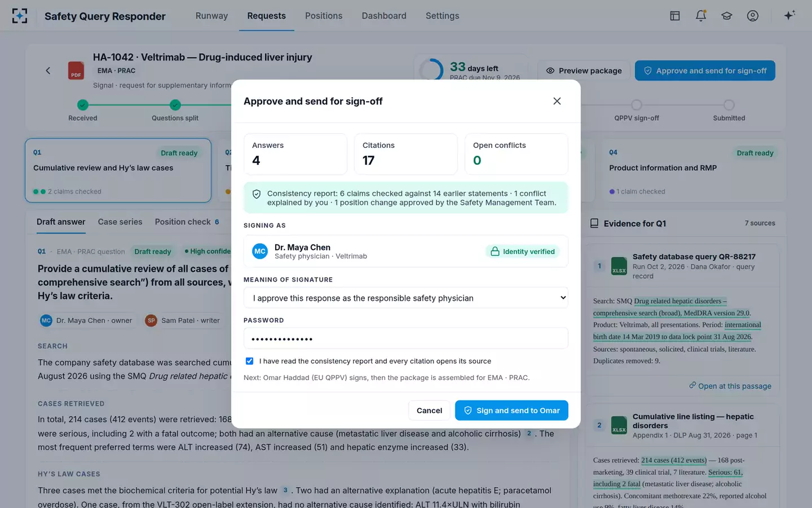Click the red PDF file icon for HA-1042
The image size is (812, 508).
click(x=76, y=71)
